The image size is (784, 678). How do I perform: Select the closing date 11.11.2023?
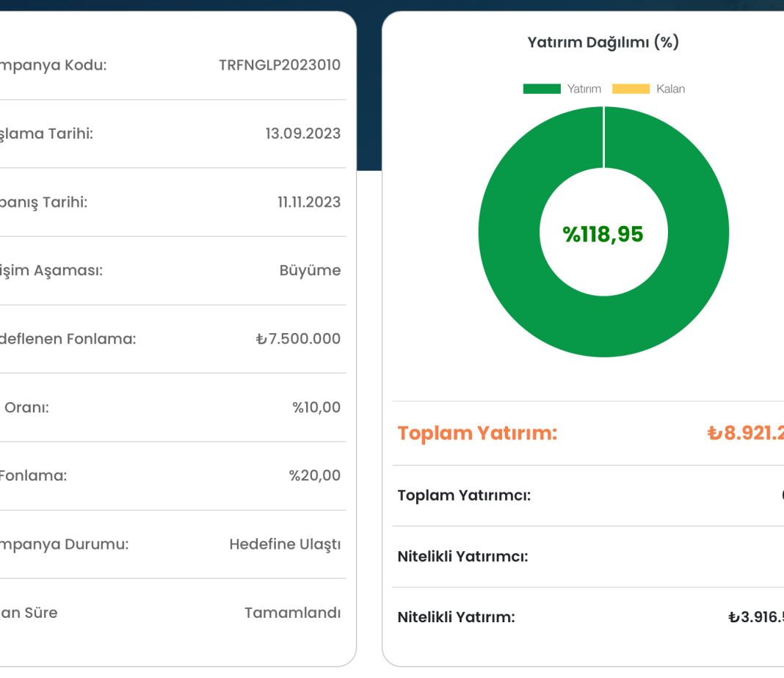click(x=309, y=202)
